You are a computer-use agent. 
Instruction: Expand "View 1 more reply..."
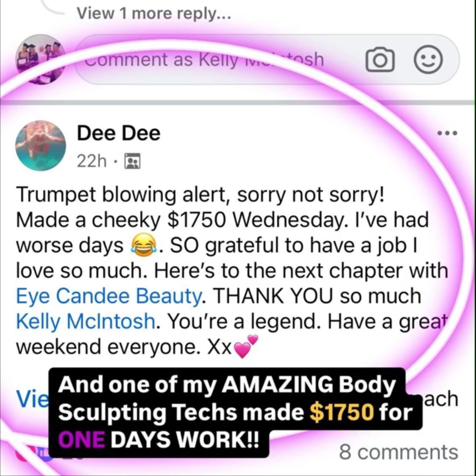[154, 13]
